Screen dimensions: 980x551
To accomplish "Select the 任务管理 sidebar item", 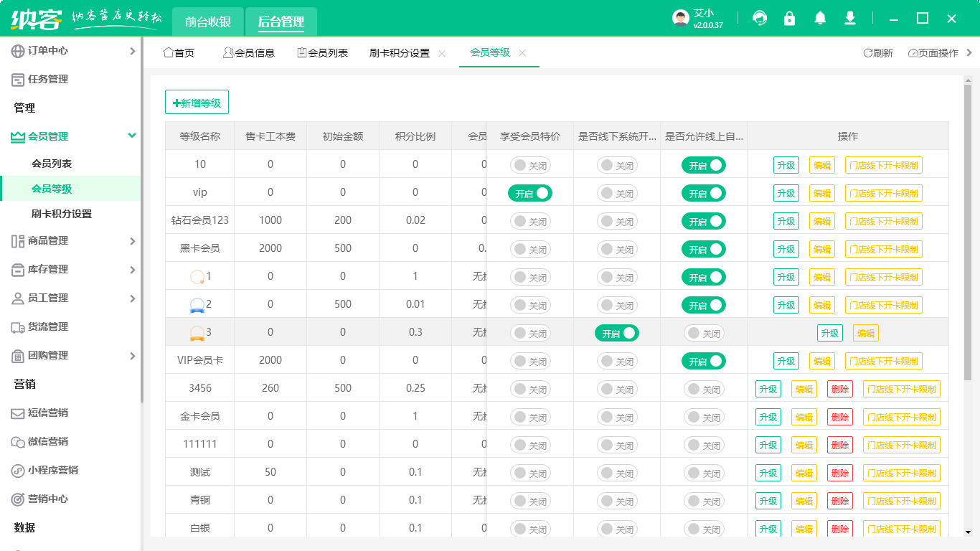I will [x=43, y=79].
